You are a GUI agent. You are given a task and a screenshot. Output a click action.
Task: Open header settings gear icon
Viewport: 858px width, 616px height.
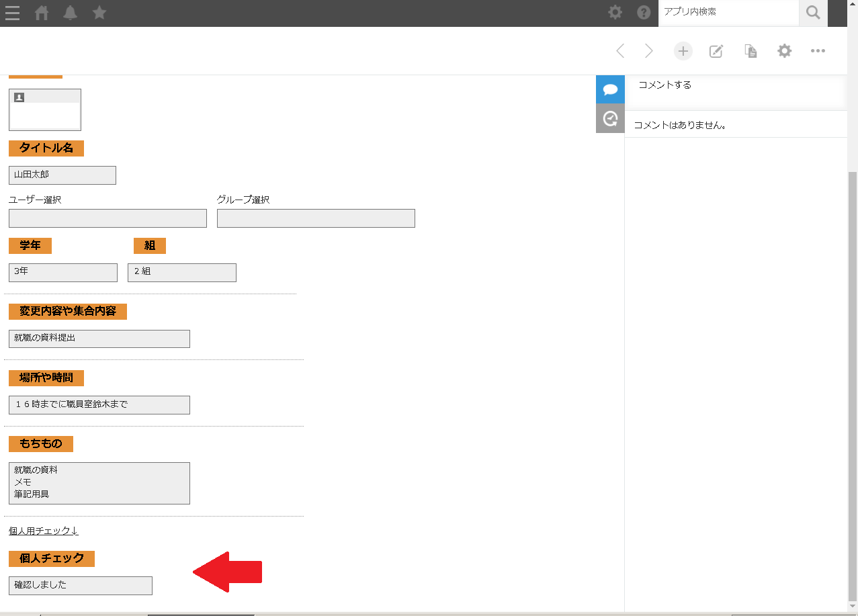[615, 12]
